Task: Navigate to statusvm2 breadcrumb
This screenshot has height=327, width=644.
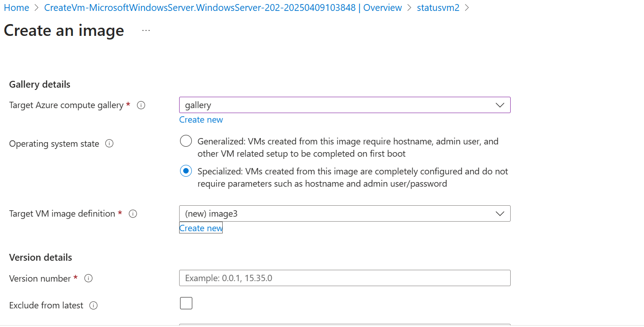Action: tap(438, 8)
